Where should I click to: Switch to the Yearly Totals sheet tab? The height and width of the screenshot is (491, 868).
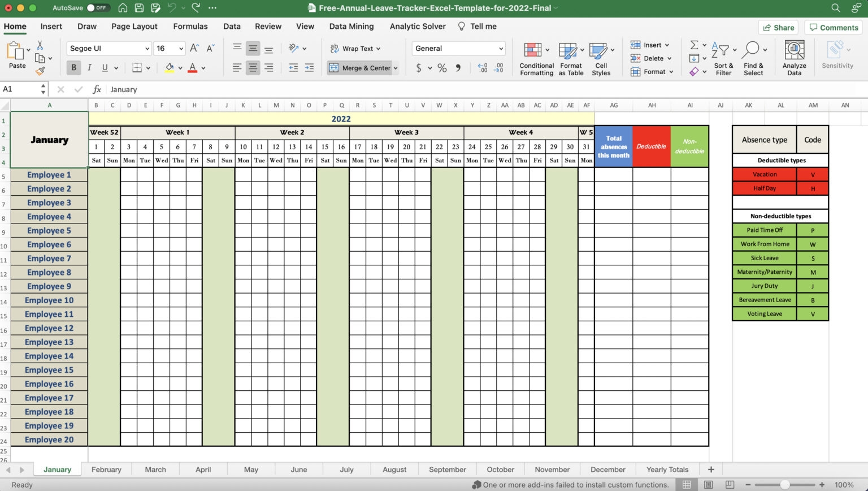click(x=667, y=470)
